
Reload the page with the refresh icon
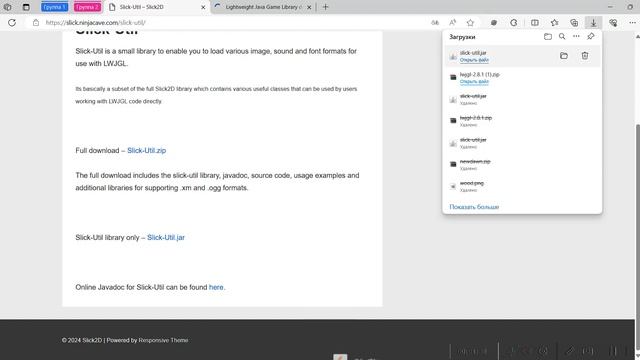click(x=12, y=22)
